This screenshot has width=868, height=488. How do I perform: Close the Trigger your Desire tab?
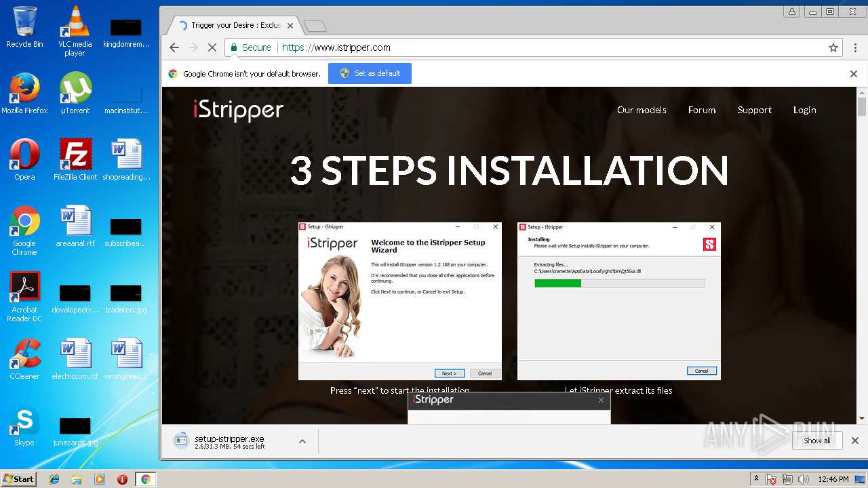[x=290, y=26]
